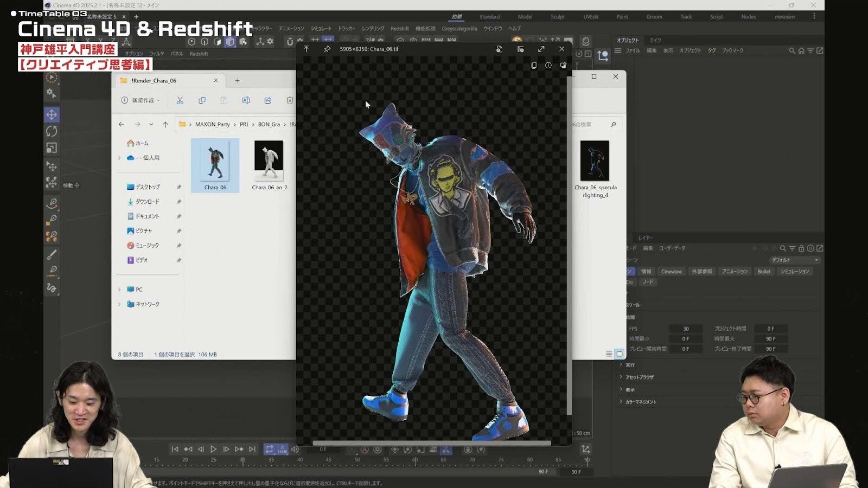Click the Rename icon in Explorer toolbar
The image size is (868, 488).
246,100
